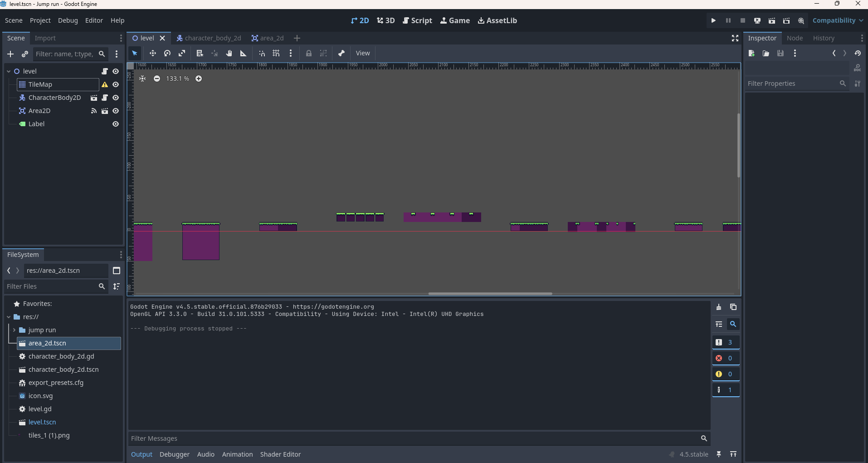Open the Node dock tab
This screenshot has width=868, height=463.
[795, 38]
